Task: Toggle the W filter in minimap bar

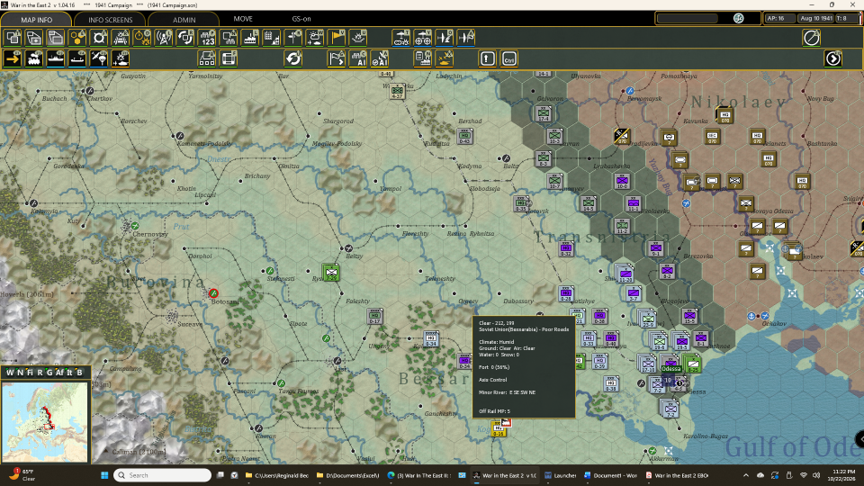Action: pos(9,372)
